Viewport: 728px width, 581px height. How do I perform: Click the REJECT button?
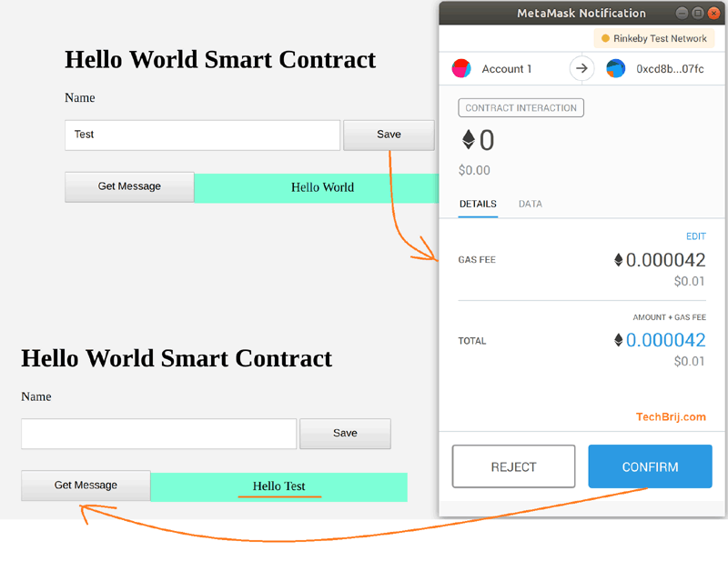point(513,466)
